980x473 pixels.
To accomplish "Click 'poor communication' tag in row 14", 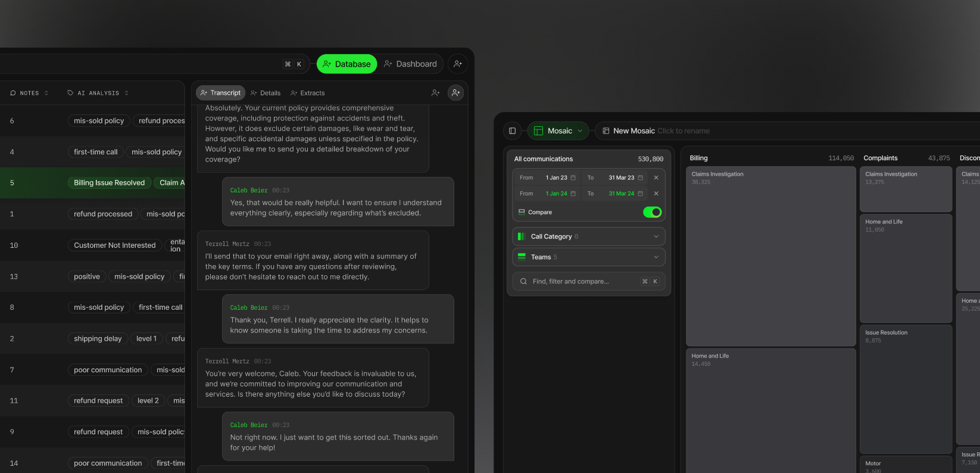I will [x=108, y=463].
